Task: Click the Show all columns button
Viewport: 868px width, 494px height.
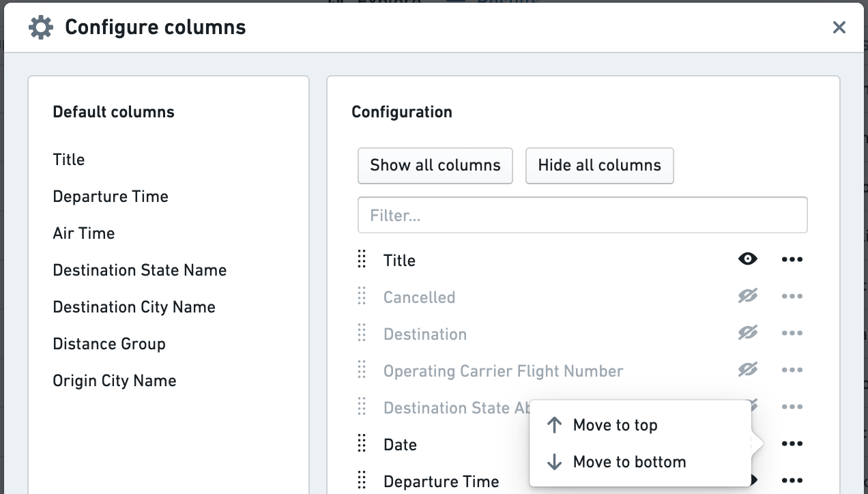Action: 435,165
